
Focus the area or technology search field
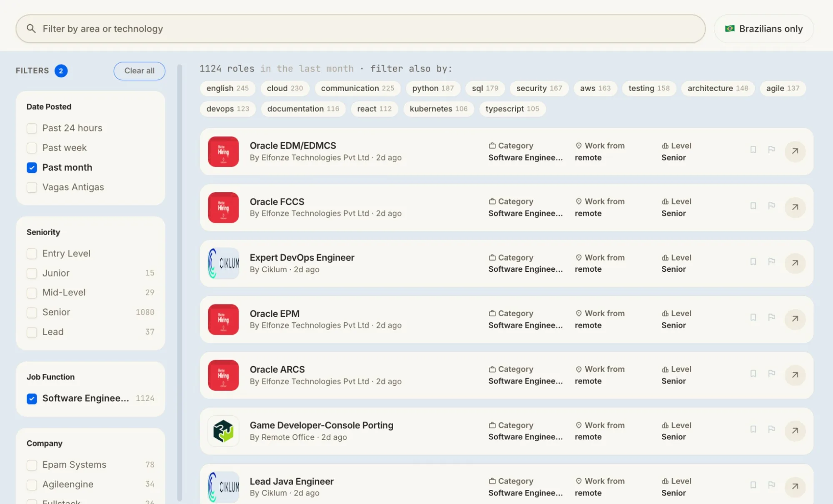click(x=360, y=29)
